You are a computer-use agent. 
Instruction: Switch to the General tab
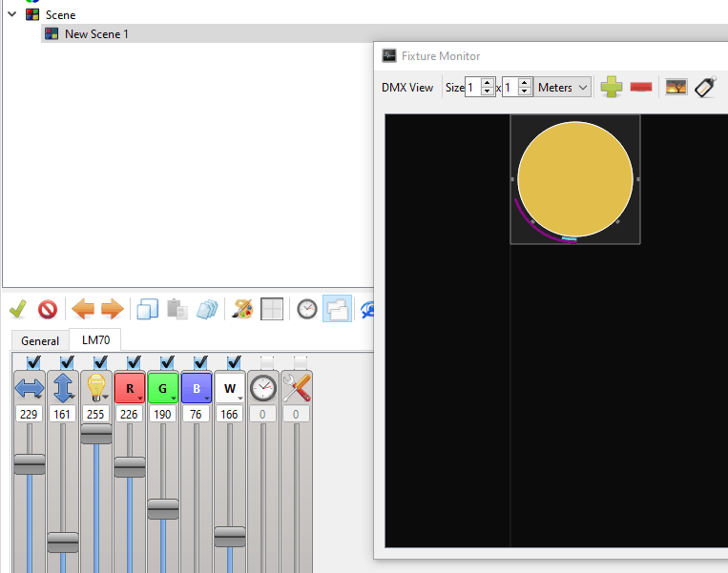click(x=40, y=341)
